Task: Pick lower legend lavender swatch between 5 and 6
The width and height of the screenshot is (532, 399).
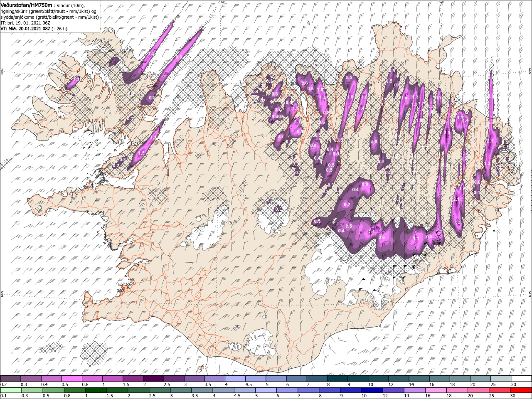Action: pyautogui.click(x=266, y=390)
